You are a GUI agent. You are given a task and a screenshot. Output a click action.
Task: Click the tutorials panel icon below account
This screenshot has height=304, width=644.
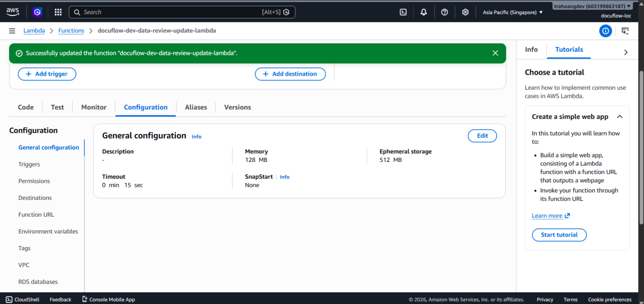[x=625, y=31]
